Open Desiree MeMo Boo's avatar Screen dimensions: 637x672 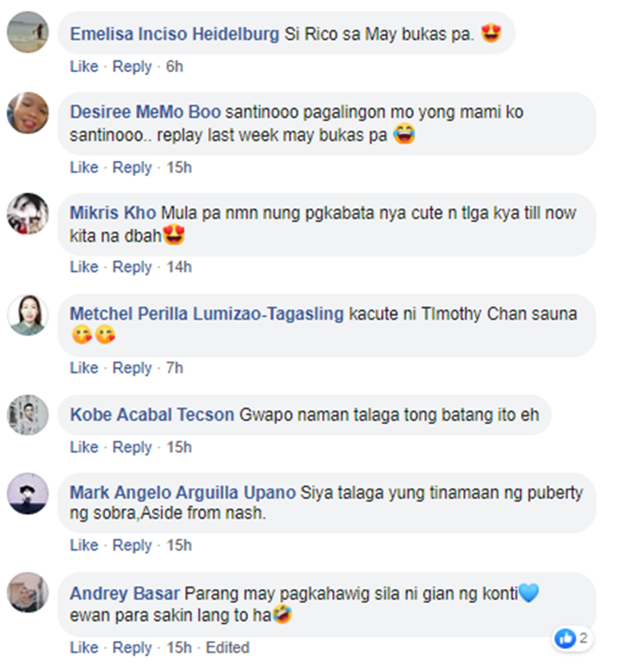(x=28, y=113)
